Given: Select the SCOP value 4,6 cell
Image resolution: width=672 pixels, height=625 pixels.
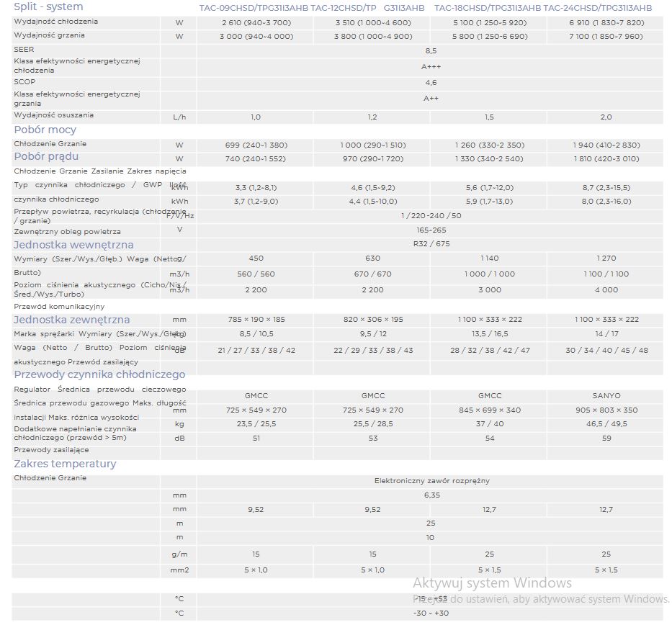Looking at the screenshot, I should tap(431, 83).
